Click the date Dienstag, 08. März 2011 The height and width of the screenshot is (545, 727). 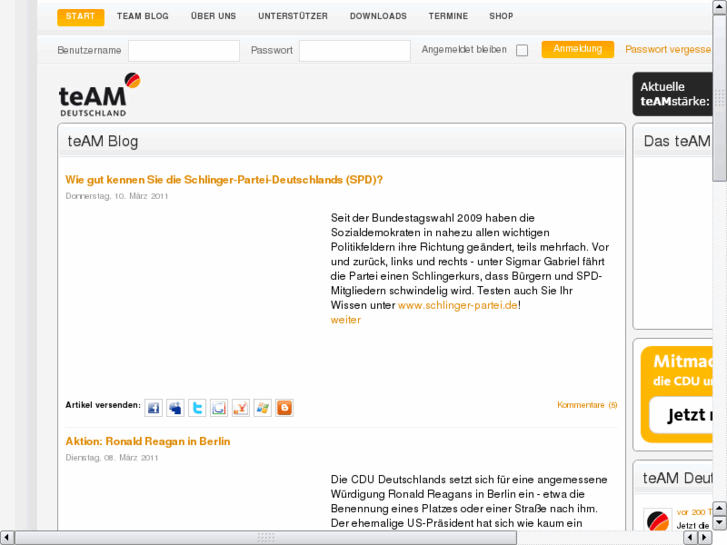point(112,458)
